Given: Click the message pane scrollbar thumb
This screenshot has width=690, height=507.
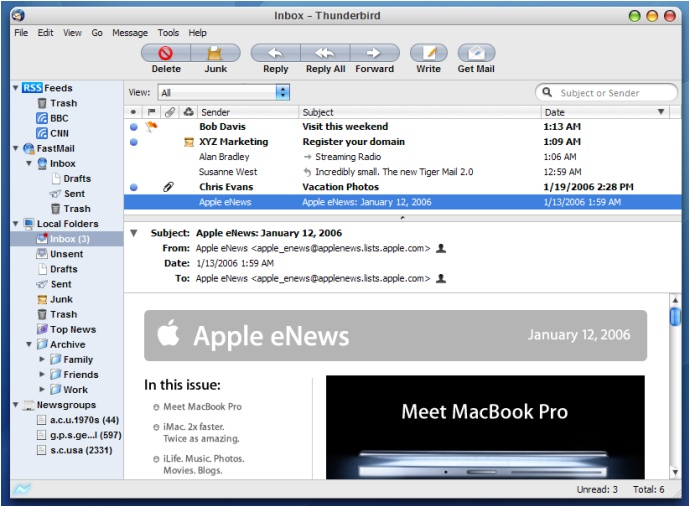Looking at the screenshot, I should [x=675, y=316].
